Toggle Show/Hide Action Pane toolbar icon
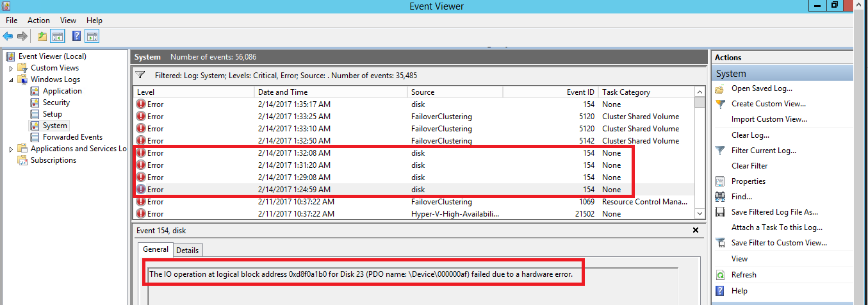The height and width of the screenshot is (305, 868). tap(92, 37)
